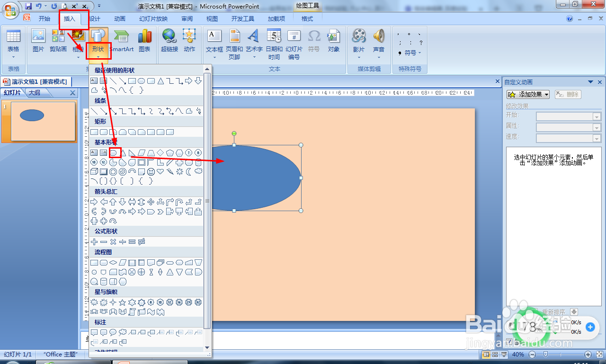This screenshot has height=364, width=606.
Task: Choose the heart shape in basic shapes
Action: 160,171
